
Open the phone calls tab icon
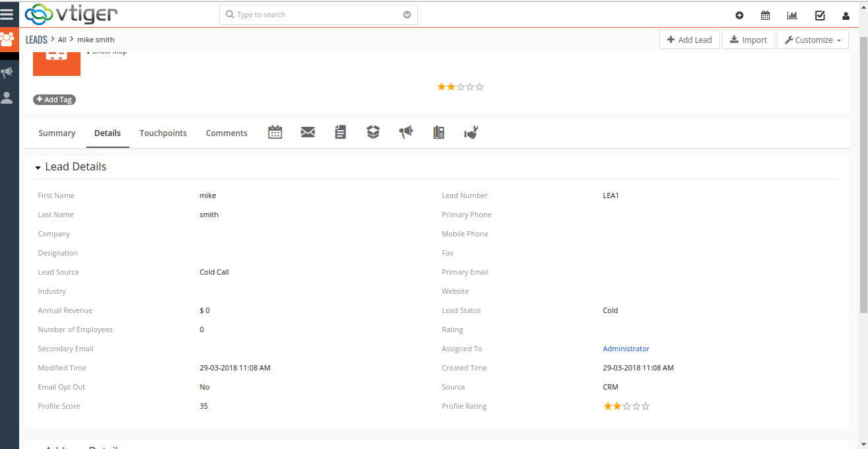(x=438, y=132)
